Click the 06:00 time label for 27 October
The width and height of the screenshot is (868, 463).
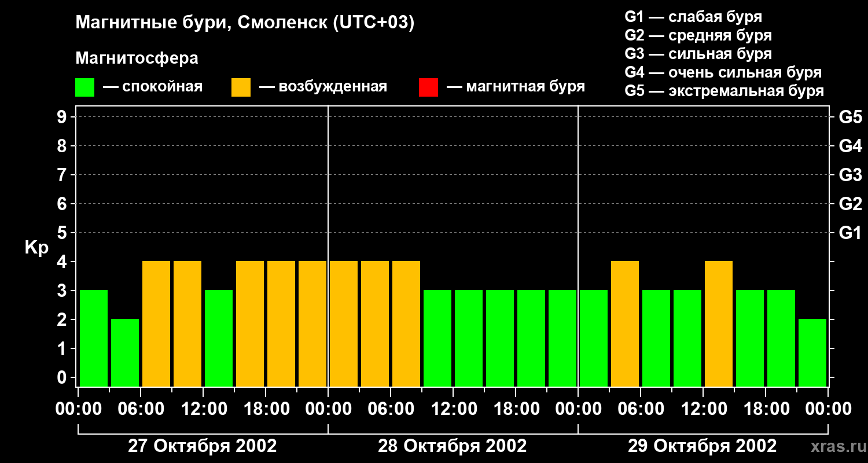coord(141,409)
